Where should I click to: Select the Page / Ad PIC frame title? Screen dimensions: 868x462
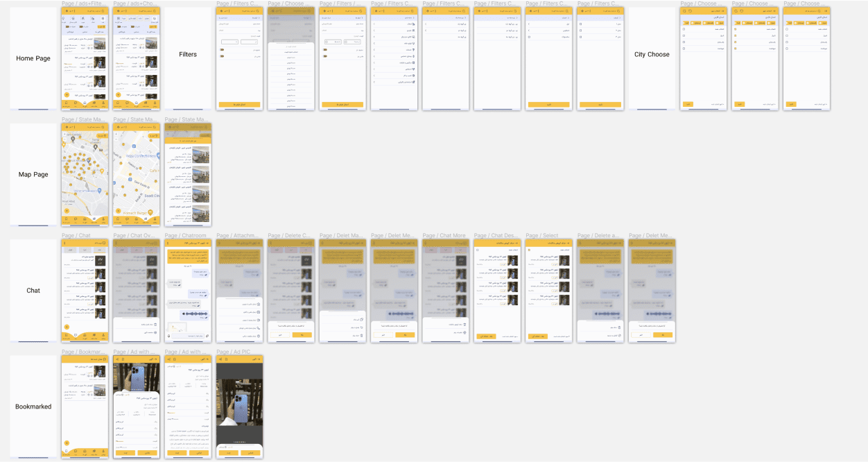[x=232, y=352]
